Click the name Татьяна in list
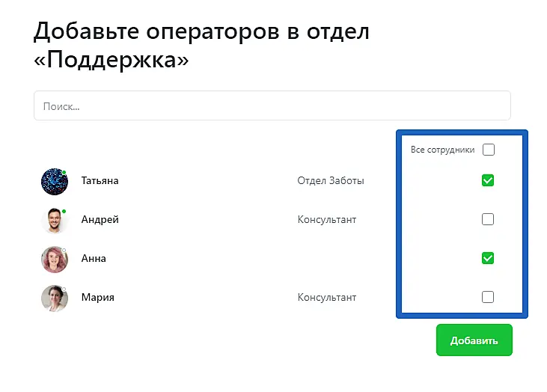This screenshot has height=392, width=547. tap(100, 181)
